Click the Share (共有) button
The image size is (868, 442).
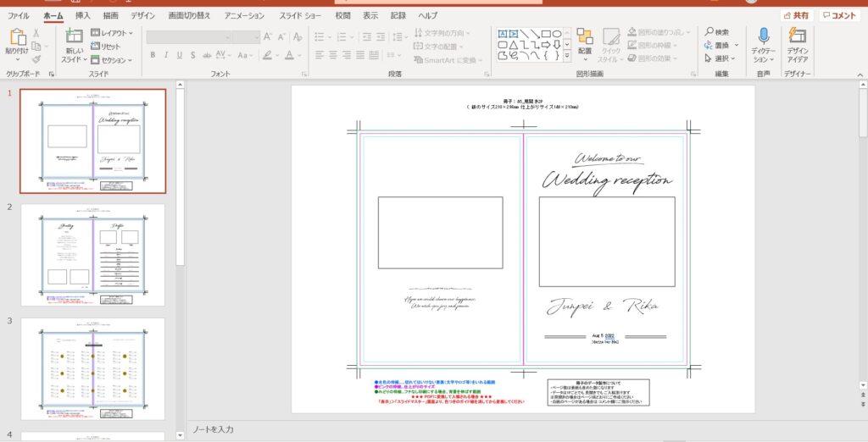796,15
